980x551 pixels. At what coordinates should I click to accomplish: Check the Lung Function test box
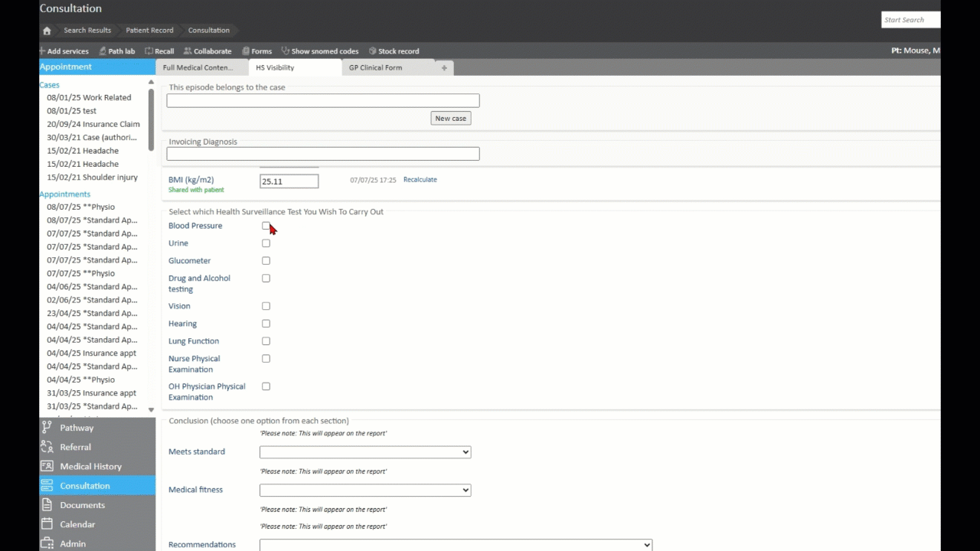click(266, 341)
